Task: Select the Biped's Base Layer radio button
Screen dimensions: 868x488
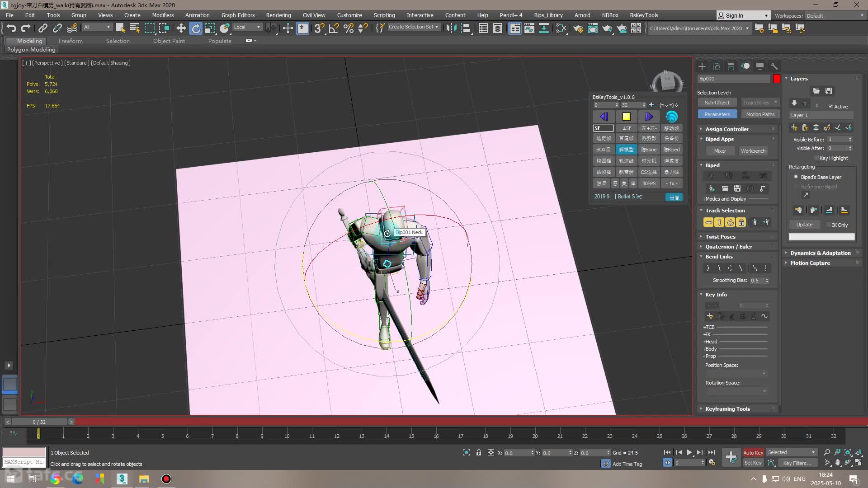Action: click(x=796, y=177)
